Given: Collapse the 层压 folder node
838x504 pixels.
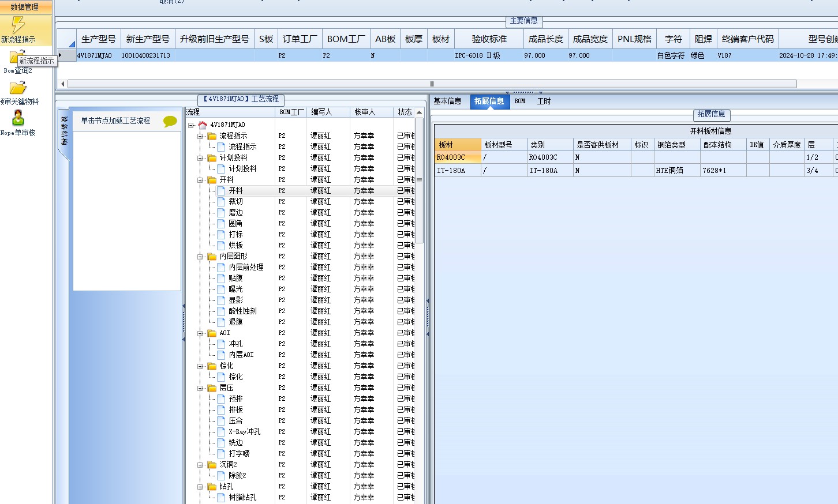Looking at the screenshot, I should pyautogui.click(x=201, y=388).
